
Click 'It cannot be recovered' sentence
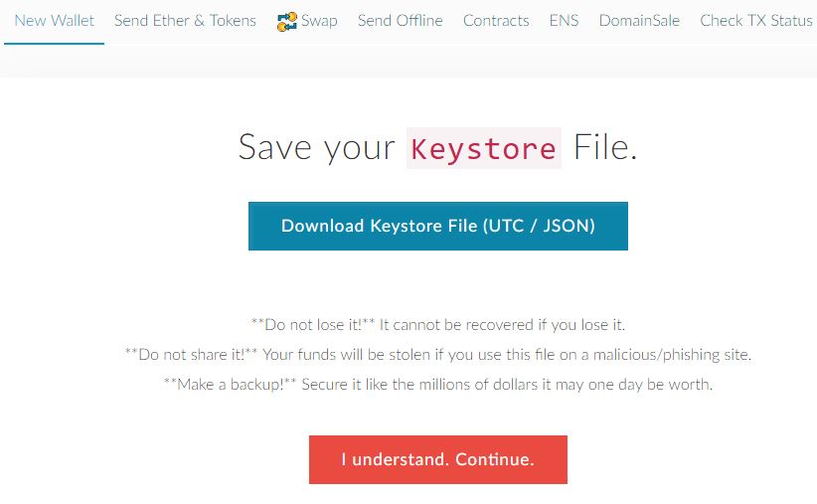(503, 324)
